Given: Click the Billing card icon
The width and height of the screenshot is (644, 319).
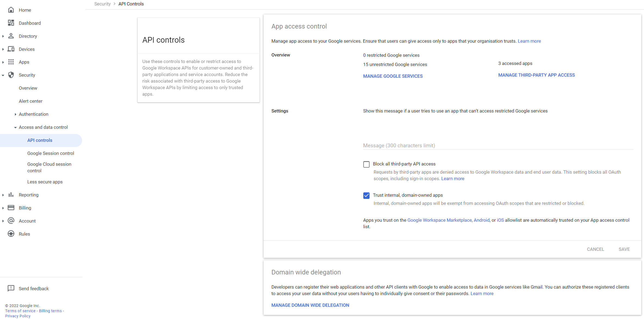Looking at the screenshot, I should point(11,208).
